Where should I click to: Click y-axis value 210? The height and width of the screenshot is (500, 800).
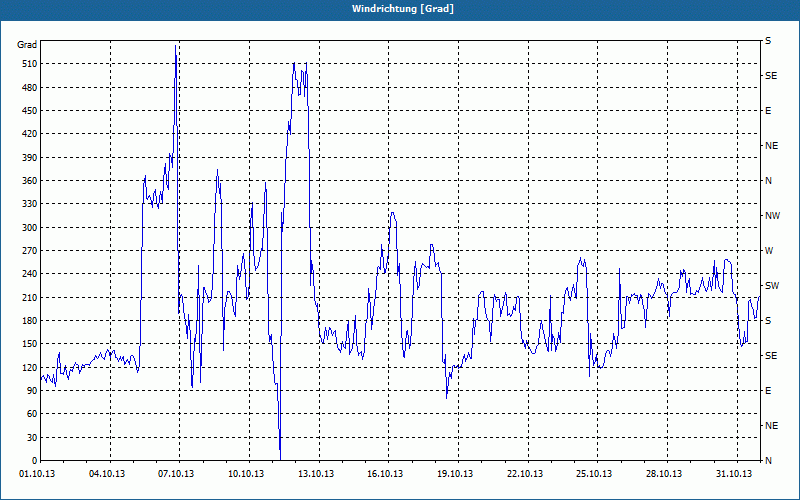coord(30,297)
